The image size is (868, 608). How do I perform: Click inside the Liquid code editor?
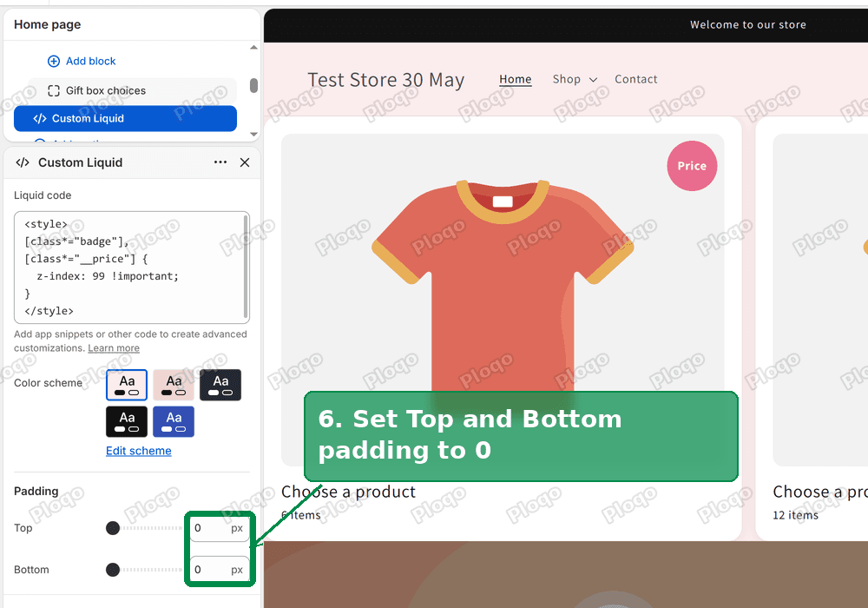[132, 268]
